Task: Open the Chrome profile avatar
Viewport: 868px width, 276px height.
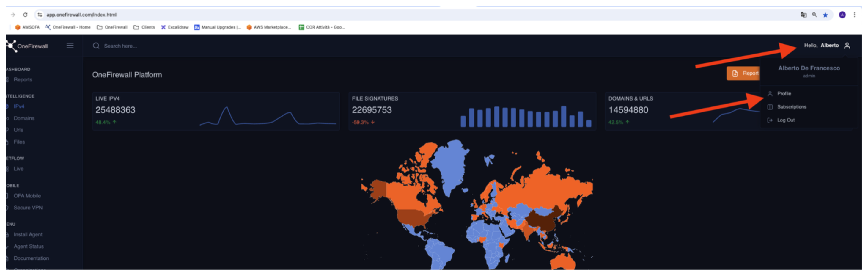Action: 842,15
